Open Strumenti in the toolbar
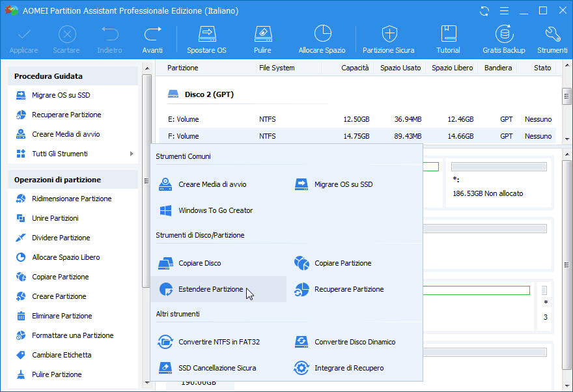The height and width of the screenshot is (392, 573). tap(552, 35)
